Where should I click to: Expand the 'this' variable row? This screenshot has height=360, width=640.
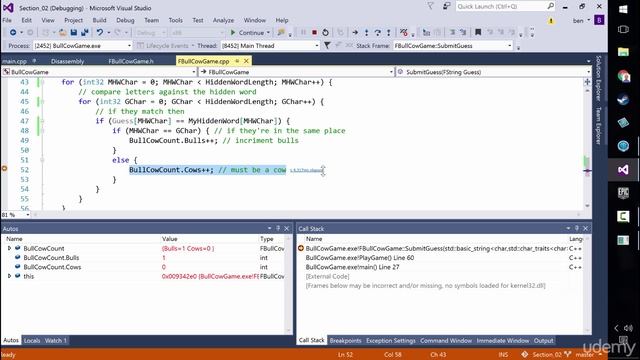coord(9,276)
